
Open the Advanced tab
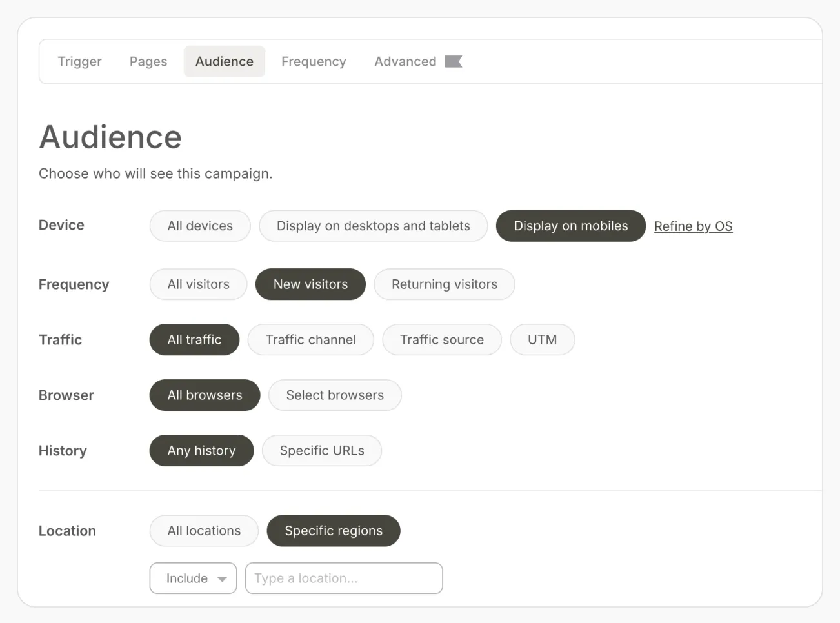(405, 61)
